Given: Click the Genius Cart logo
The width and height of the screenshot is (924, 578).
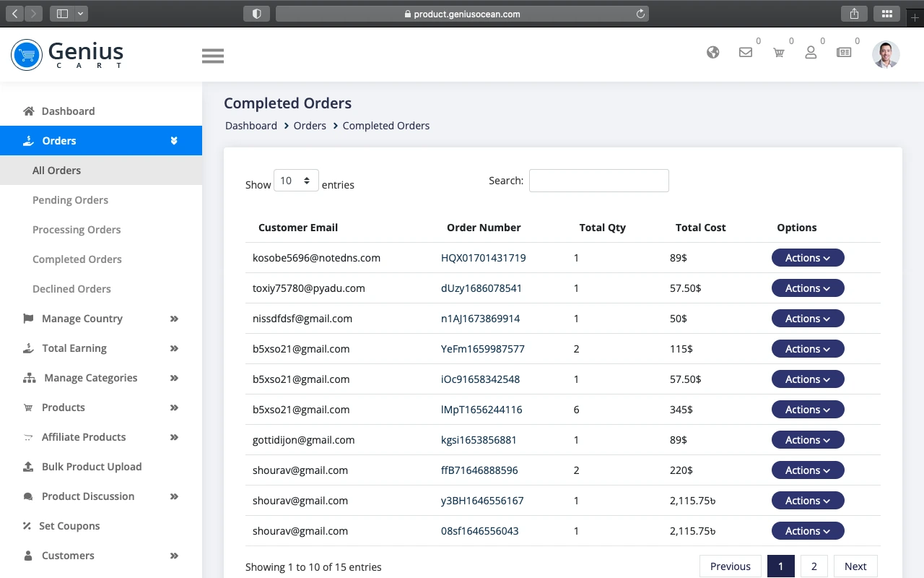Looking at the screenshot, I should 67,55.
